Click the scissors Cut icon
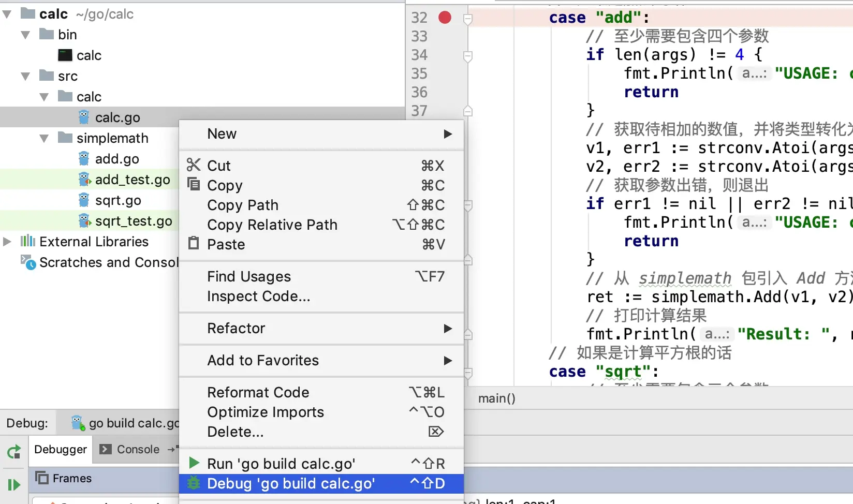Viewport: 853px width, 504px height. 194,165
